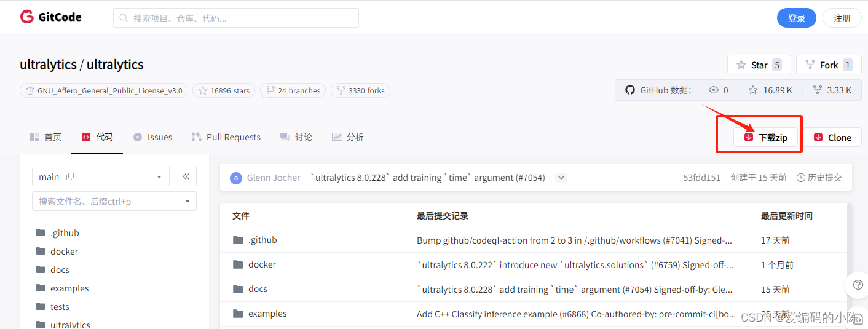This screenshot has width=868, height=329.
Task: Copy the branch name icon next to main
Action: pos(70,176)
